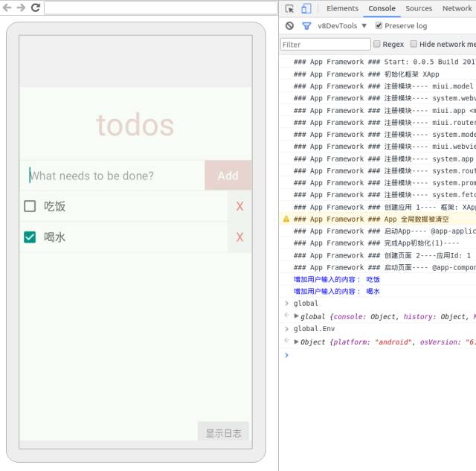This screenshot has height=471, width=476.
Task: Reload the page with the refresh icon
Action: click(36, 7)
